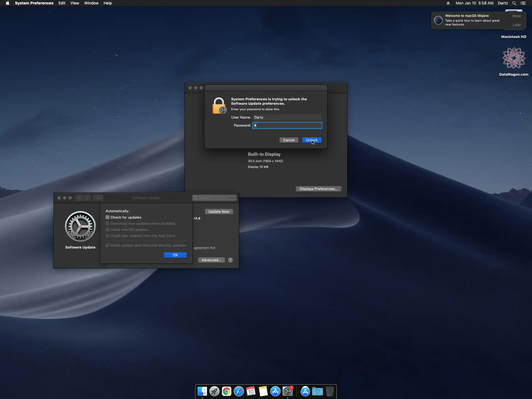The width and height of the screenshot is (532, 399).
Task: Open the Help menu
Action: [x=108, y=3]
